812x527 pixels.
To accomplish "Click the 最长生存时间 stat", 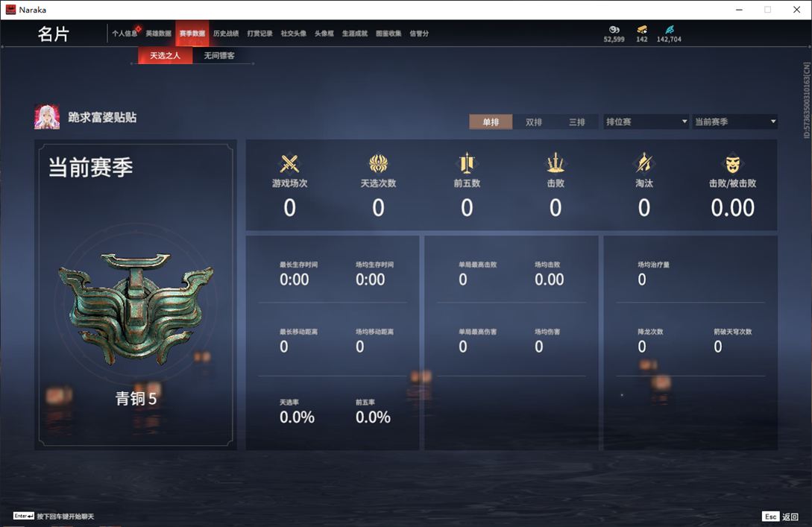I will click(x=299, y=274).
